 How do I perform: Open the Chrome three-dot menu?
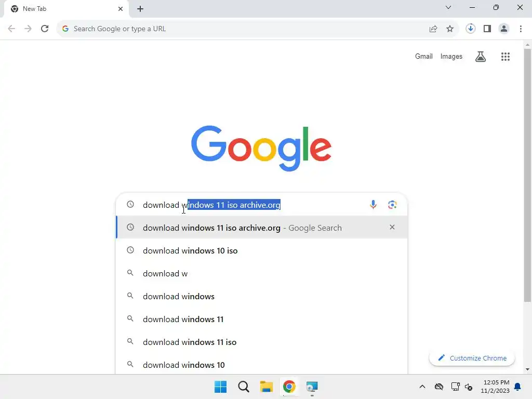521,29
